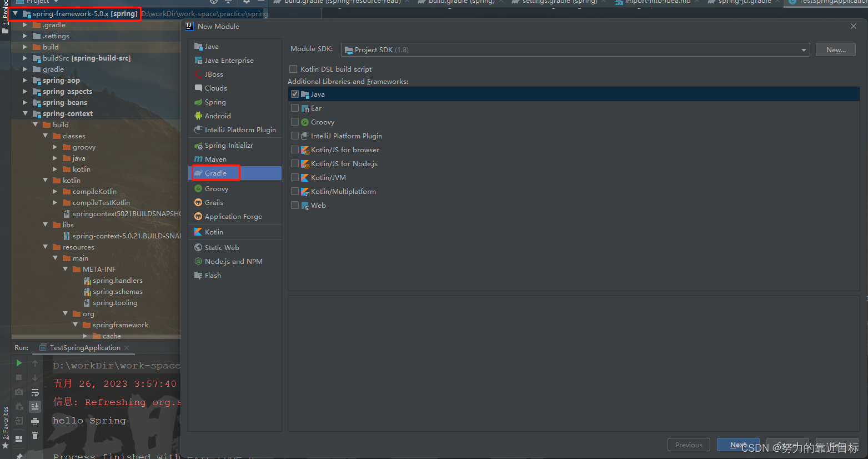Image resolution: width=868 pixels, height=459 pixels.
Task: Click the project tree horizontal scrollbar
Action: [96, 337]
